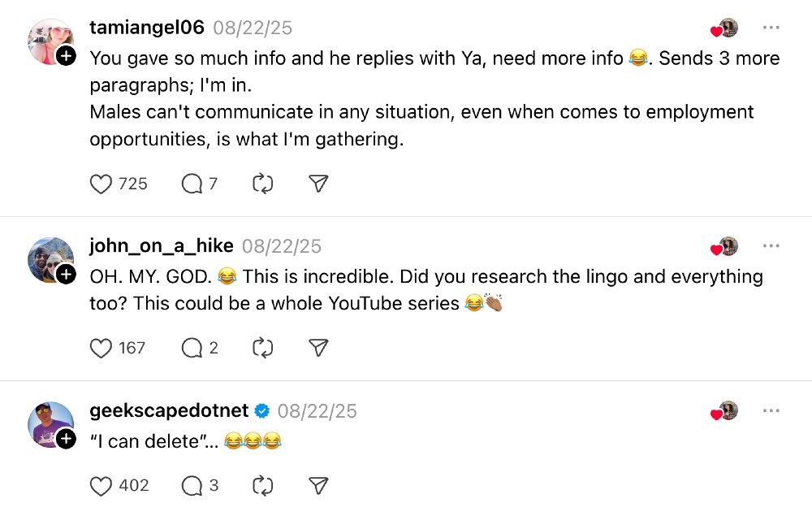The width and height of the screenshot is (812, 516).
Task: Repost geekscapedotnet's comment
Action: (262, 486)
